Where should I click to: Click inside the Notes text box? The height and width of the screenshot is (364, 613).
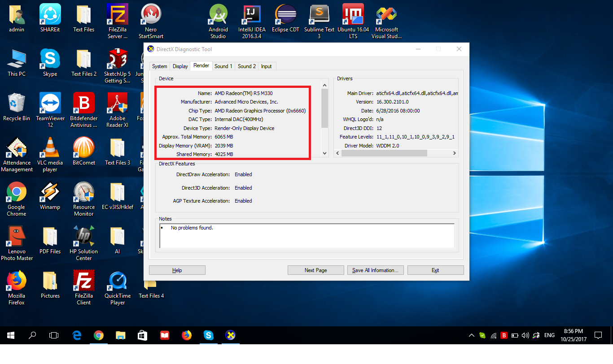pyautogui.click(x=307, y=236)
